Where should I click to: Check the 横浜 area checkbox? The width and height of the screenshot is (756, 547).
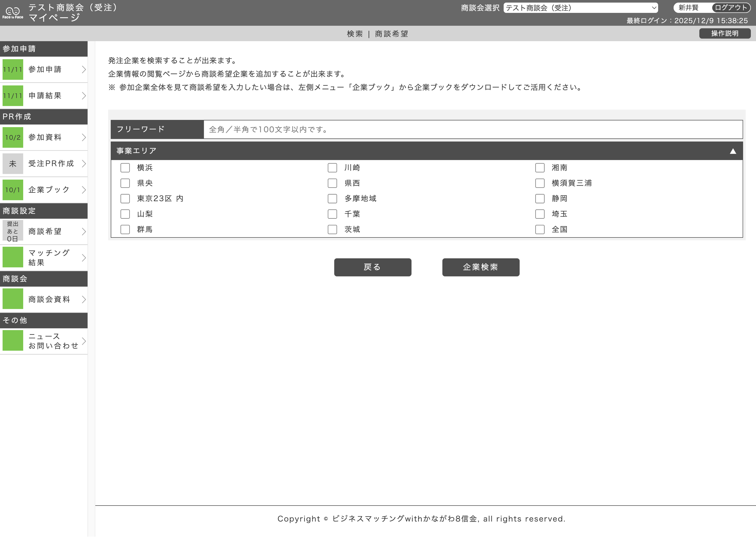125,168
